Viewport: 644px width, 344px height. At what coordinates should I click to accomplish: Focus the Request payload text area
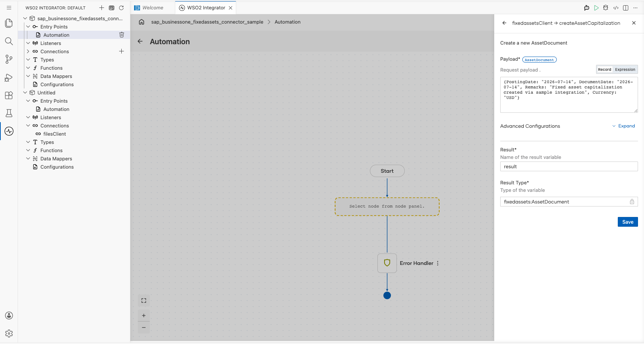pos(569,95)
